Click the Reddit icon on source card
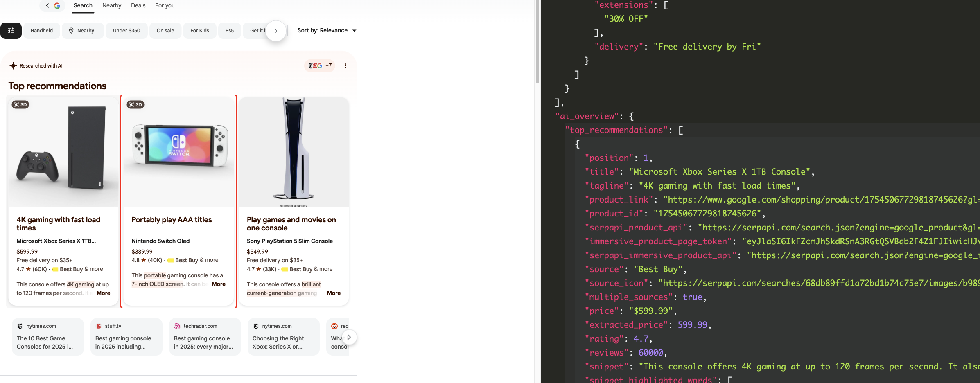Image resolution: width=980 pixels, height=383 pixels. point(334,326)
